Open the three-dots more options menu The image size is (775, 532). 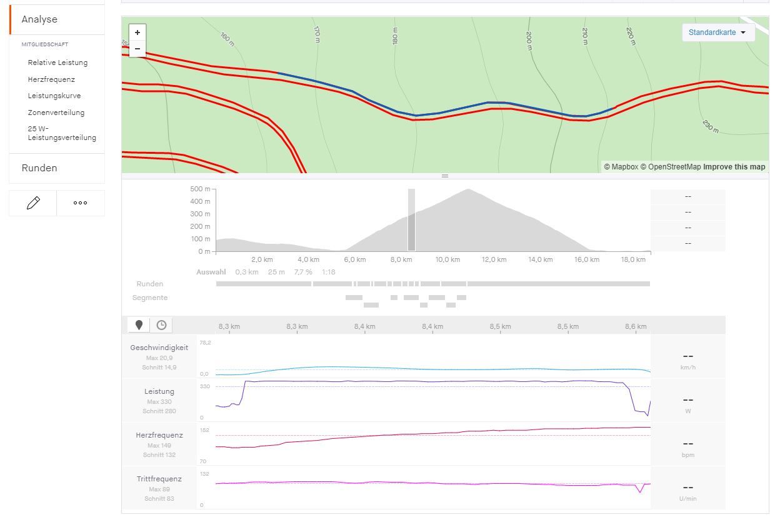pos(80,203)
